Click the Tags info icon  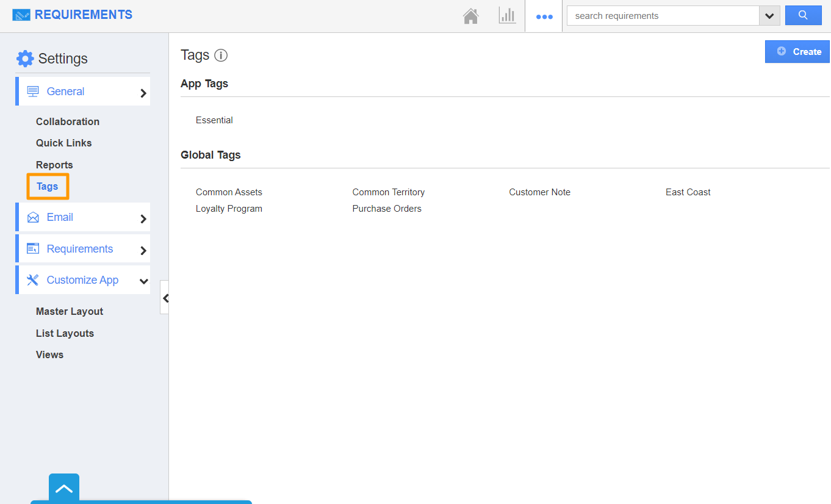[x=221, y=56]
